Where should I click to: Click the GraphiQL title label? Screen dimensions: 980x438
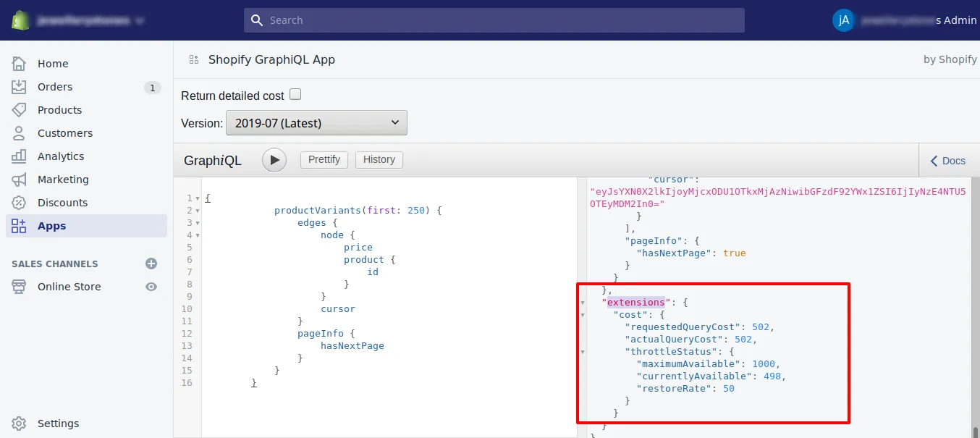213,161
